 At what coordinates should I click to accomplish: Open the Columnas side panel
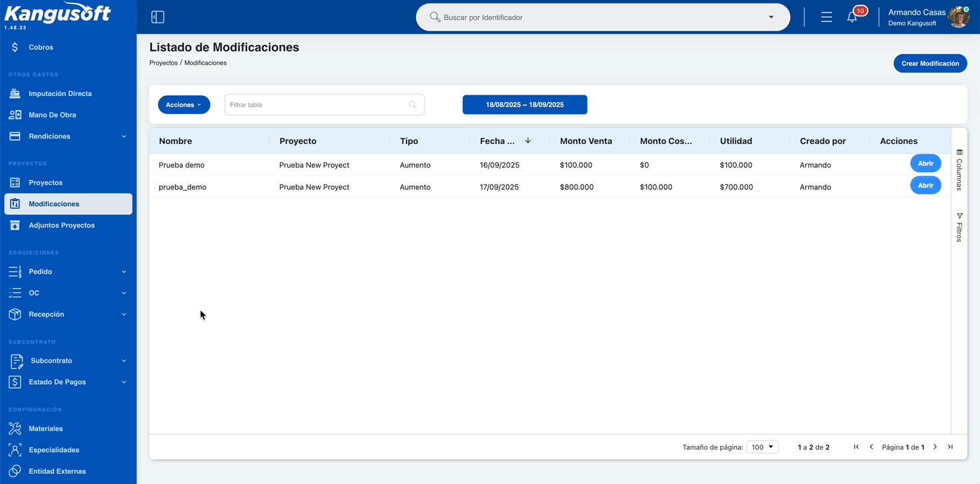tap(959, 170)
